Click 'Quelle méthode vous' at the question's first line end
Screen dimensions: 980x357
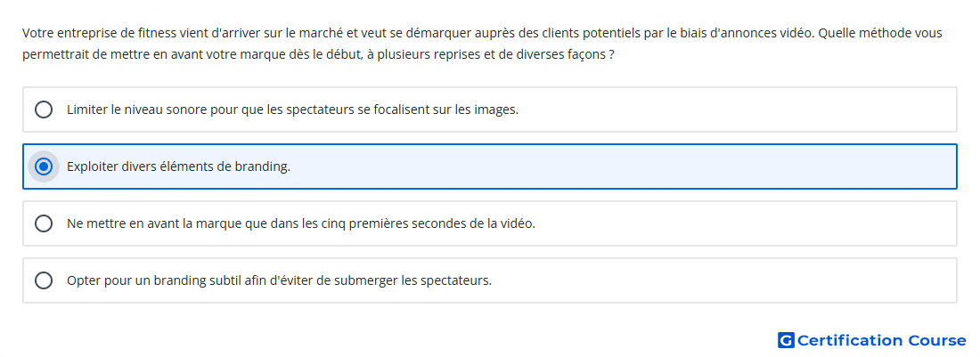coord(880,33)
